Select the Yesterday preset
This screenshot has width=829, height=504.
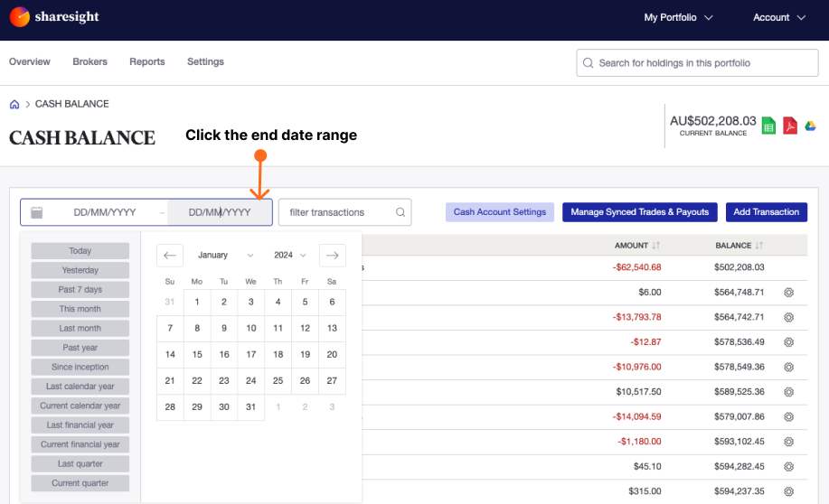pyautogui.click(x=80, y=270)
